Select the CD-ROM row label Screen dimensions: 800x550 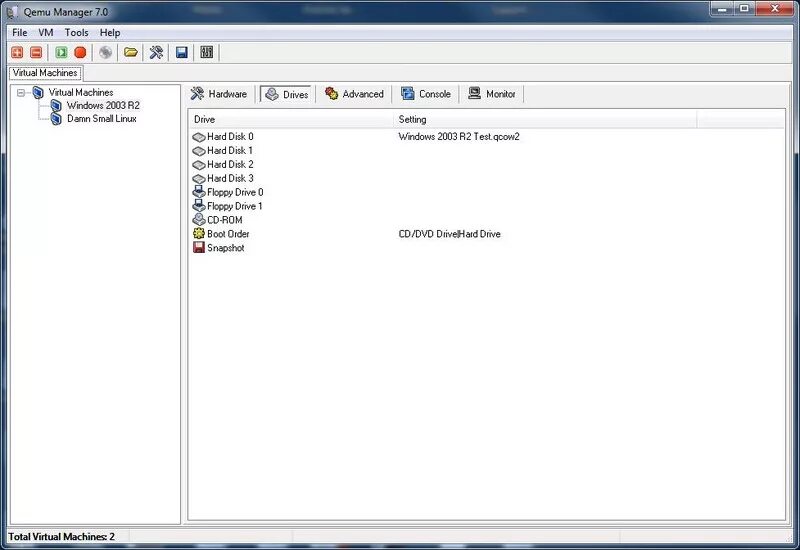tap(224, 220)
